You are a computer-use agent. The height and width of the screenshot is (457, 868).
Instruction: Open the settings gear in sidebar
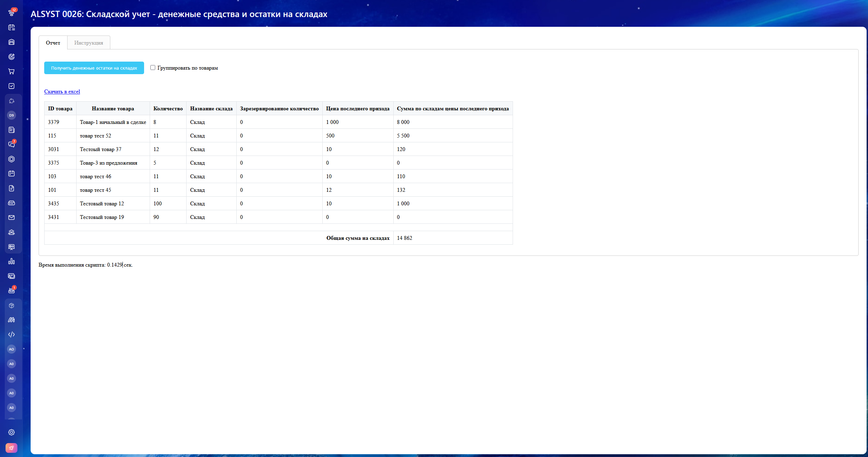(x=11, y=432)
